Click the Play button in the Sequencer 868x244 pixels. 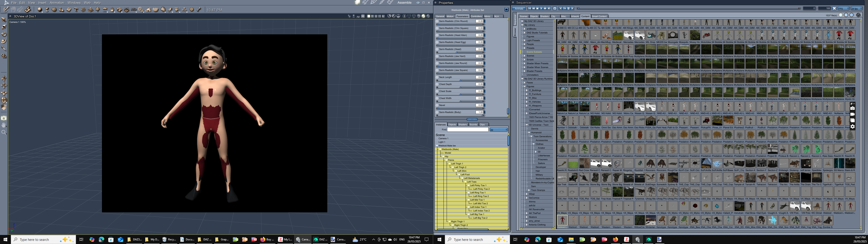tap(541, 8)
